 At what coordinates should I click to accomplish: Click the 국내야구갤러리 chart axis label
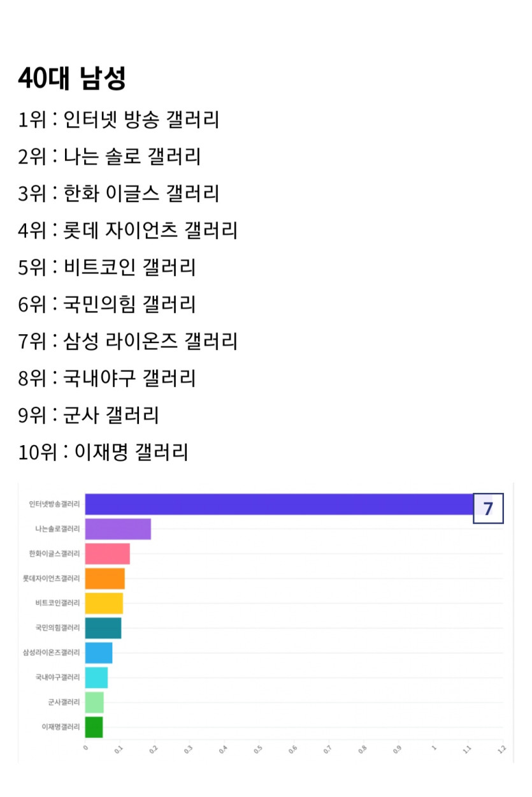point(57,677)
